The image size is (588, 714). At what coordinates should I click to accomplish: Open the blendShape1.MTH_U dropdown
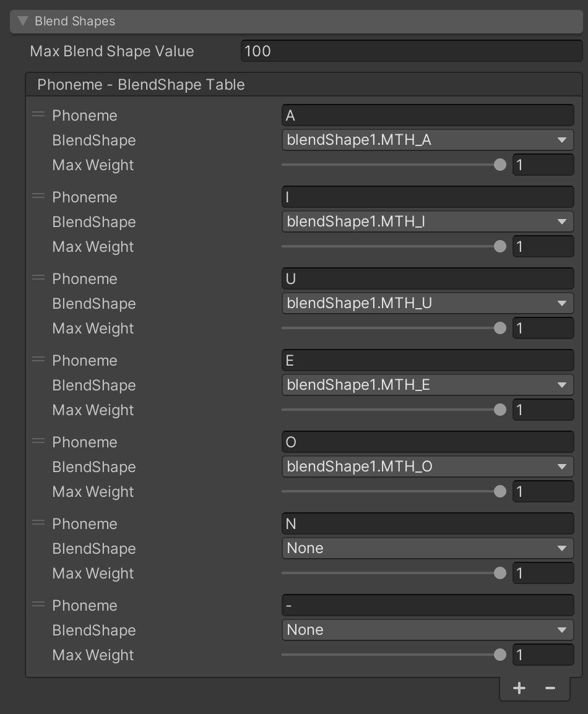coord(427,303)
